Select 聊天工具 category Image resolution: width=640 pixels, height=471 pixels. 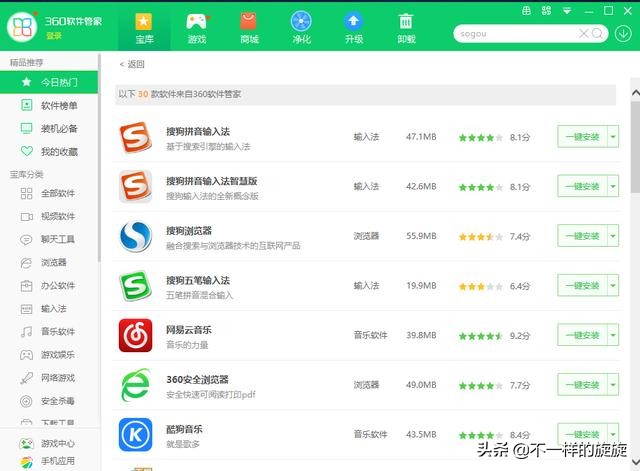pos(49,239)
